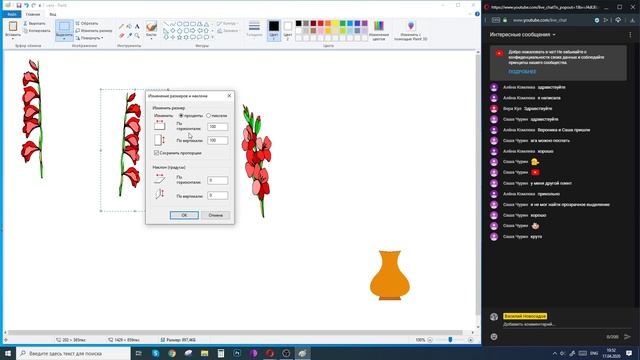Viewport: 640px width, 360px height.
Task: Open the Select (Выделить) dropdown arrow
Action: (x=64, y=39)
